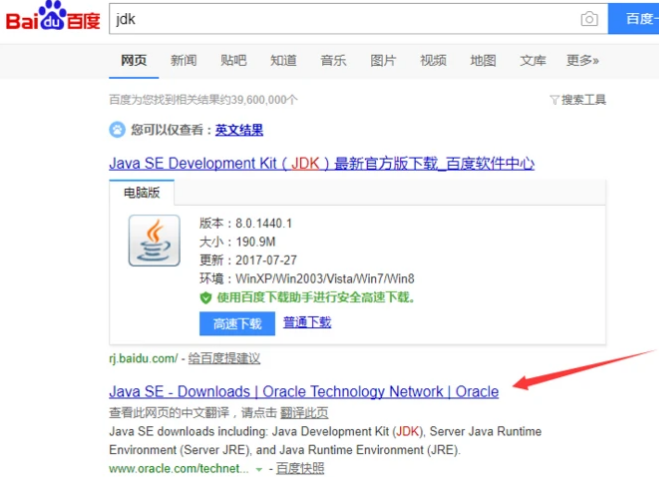Click the Java JDK software icon
659x477 pixels.
click(154, 240)
